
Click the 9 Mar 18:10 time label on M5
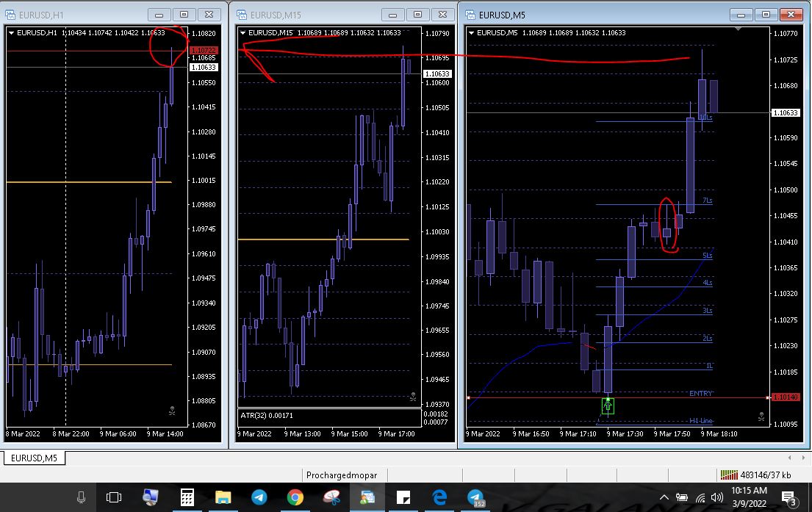pyautogui.click(x=719, y=434)
